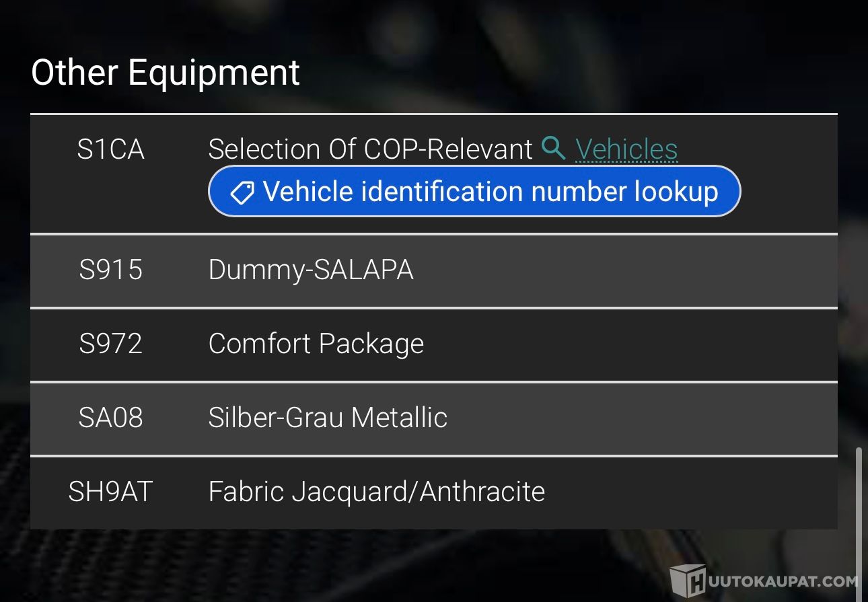The image size is (868, 602).
Task: Click the word lookup in blue button
Action: [676, 193]
